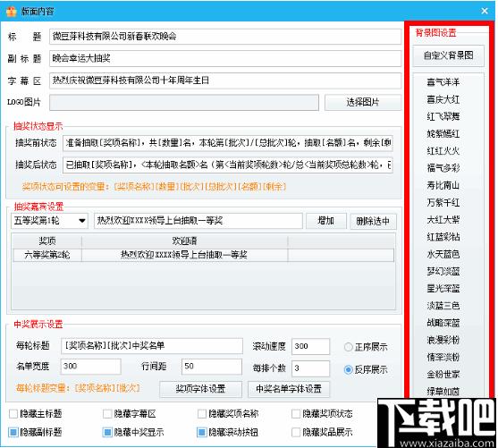Click the 增加 button
The width and height of the screenshot is (498, 448).
(x=326, y=221)
